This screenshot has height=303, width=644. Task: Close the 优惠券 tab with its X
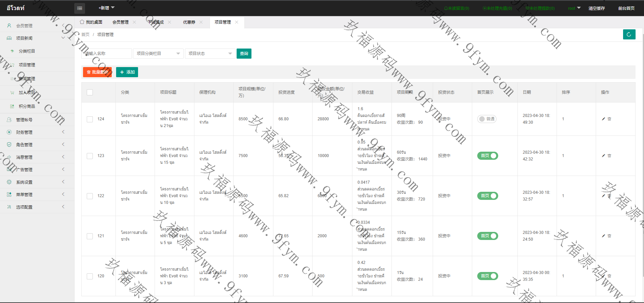(201, 22)
